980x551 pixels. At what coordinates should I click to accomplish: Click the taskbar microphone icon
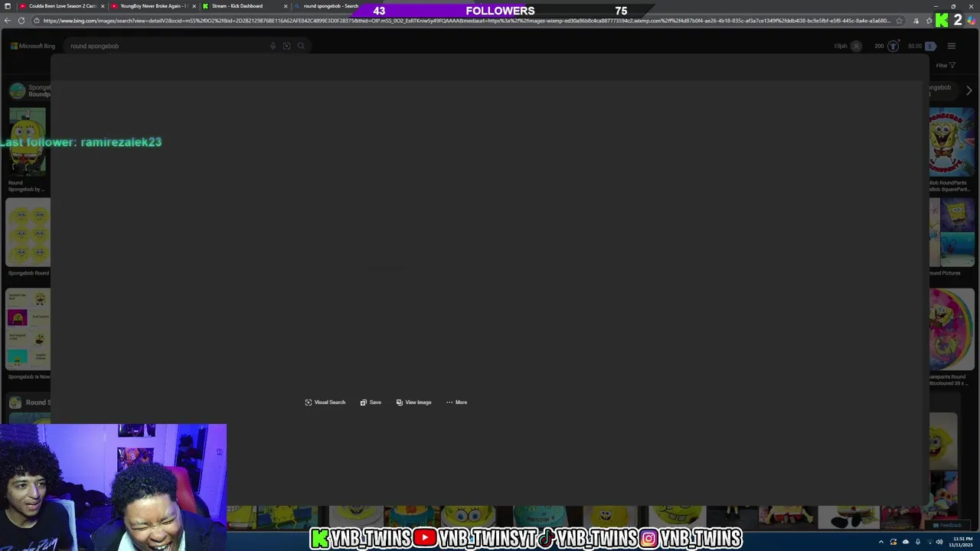click(x=917, y=542)
